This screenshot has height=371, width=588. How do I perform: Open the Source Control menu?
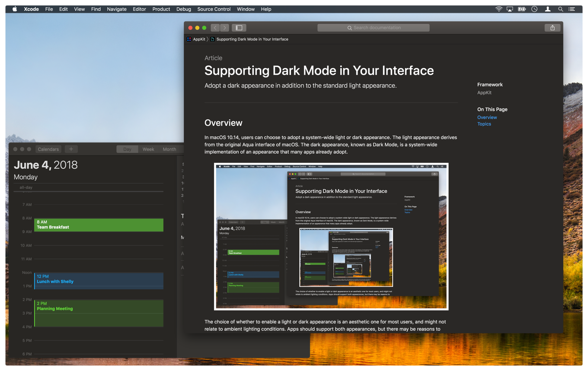click(214, 9)
